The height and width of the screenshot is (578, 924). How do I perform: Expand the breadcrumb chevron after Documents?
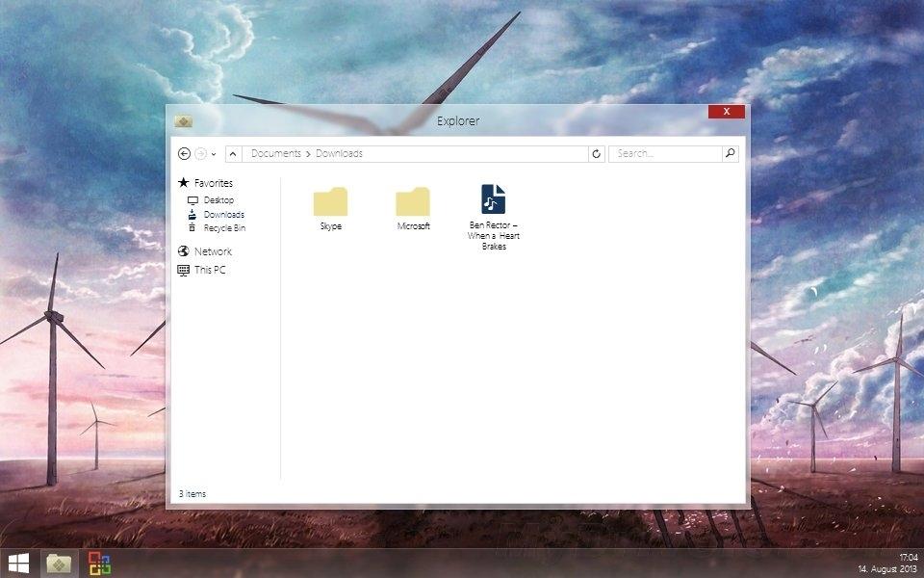coord(308,153)
